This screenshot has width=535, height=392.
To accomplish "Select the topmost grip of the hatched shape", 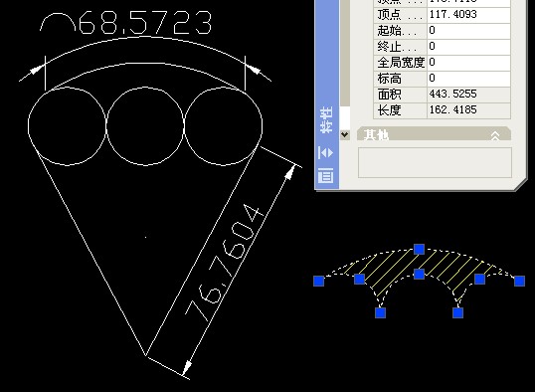I will pyautogui.click(x=419, y=249).
